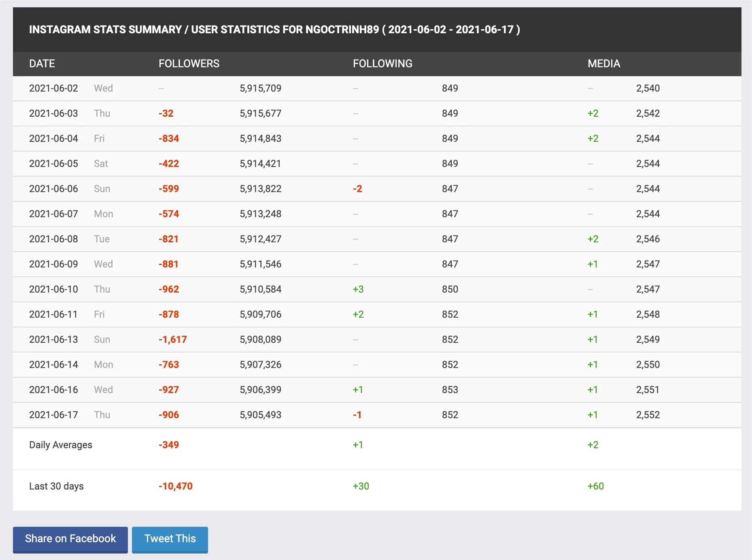The image size is (752, 560).
Task: Click media count 2,550
Action: click(648, 365)
